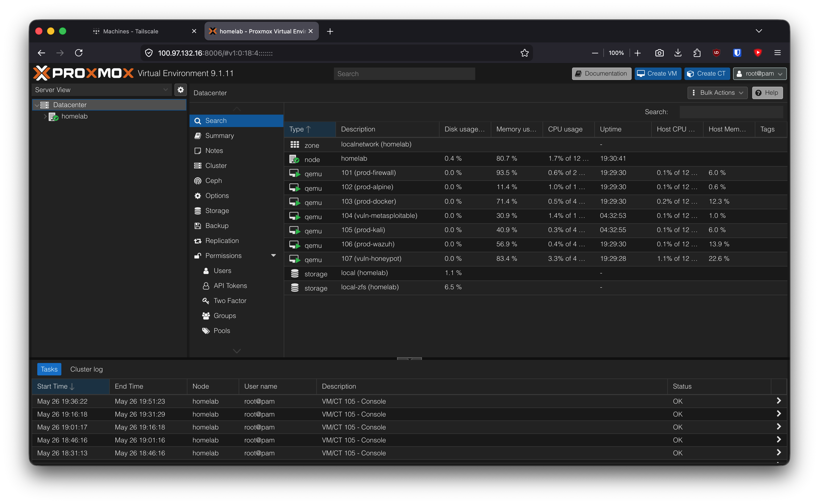This screenshot has width=819, height=504.
Task: Click the uBlock Origin extension icon
Action: [716, 53]
